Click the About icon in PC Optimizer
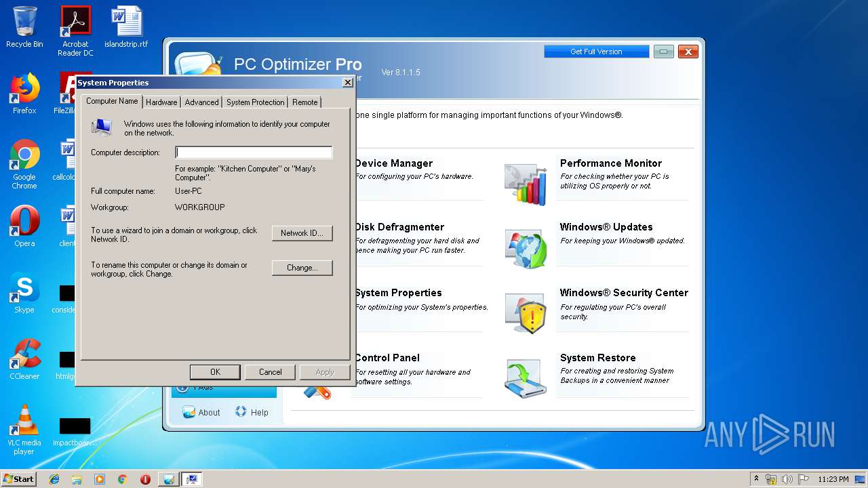Viewport: 868px width, 488px height. 189,412
